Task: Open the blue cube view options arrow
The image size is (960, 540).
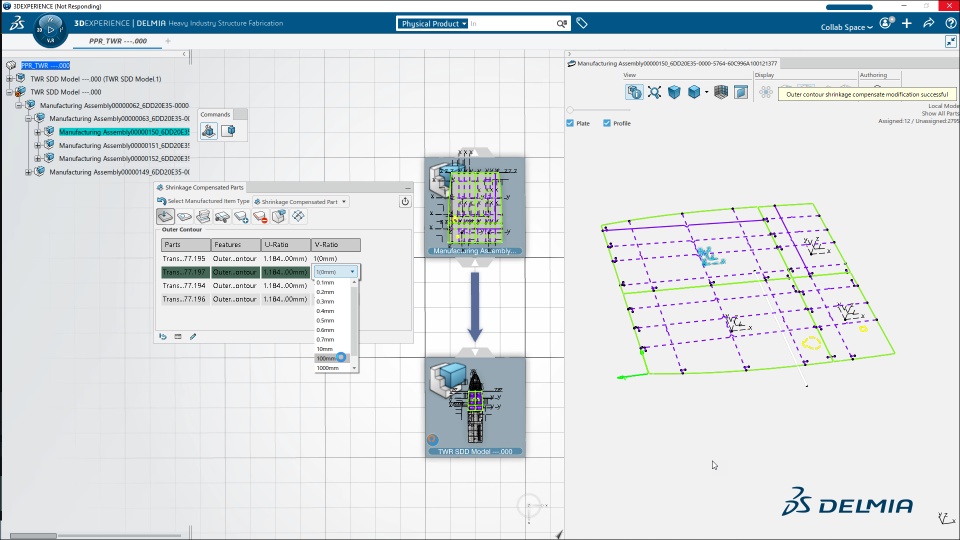Action: (706, 92)
